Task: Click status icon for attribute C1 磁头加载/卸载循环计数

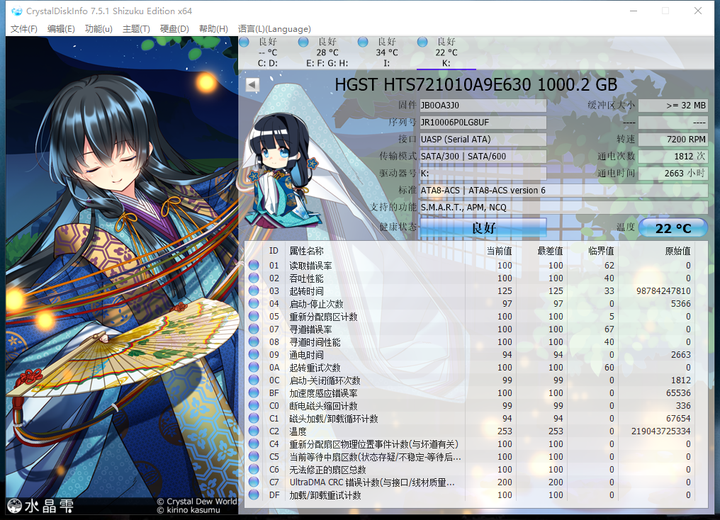Action: pyautogui.click(x=254, y=418)
